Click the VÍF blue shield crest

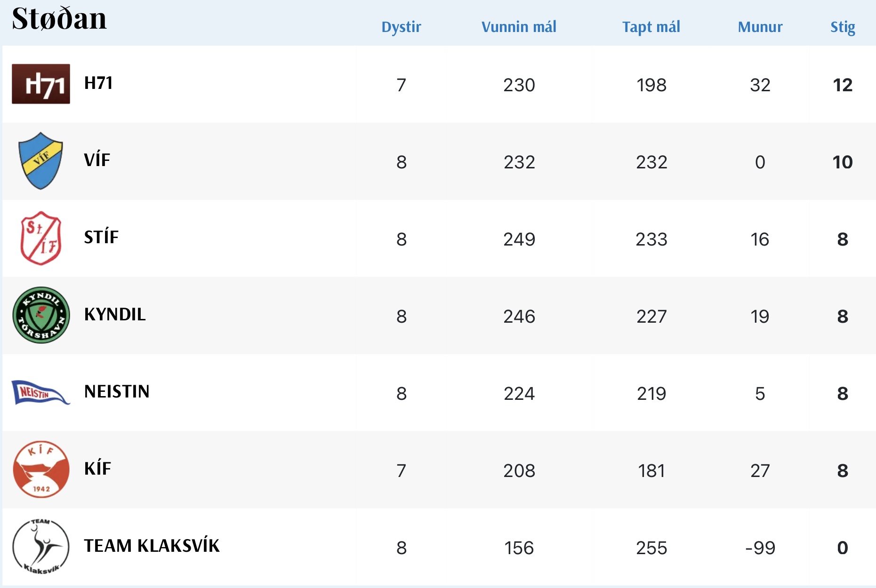(x=41, y=161)
